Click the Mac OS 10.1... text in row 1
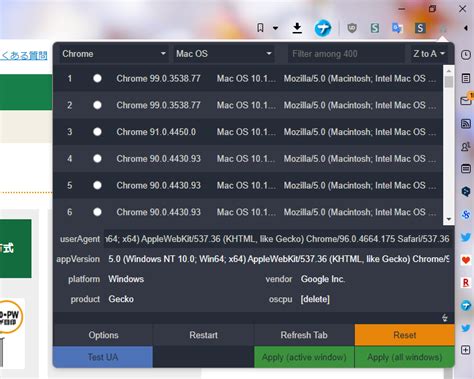This screenshot has height=379, width=474. click(246, 79)
